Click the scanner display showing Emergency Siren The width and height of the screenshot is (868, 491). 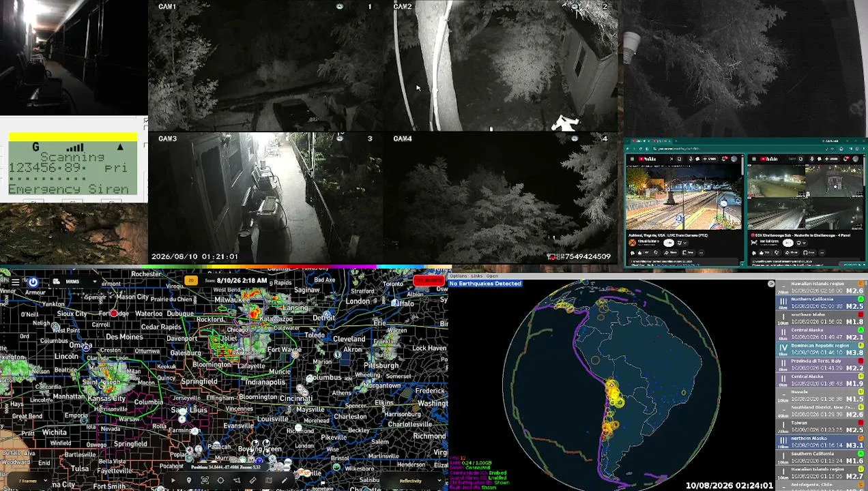click(x=73, y=168)
